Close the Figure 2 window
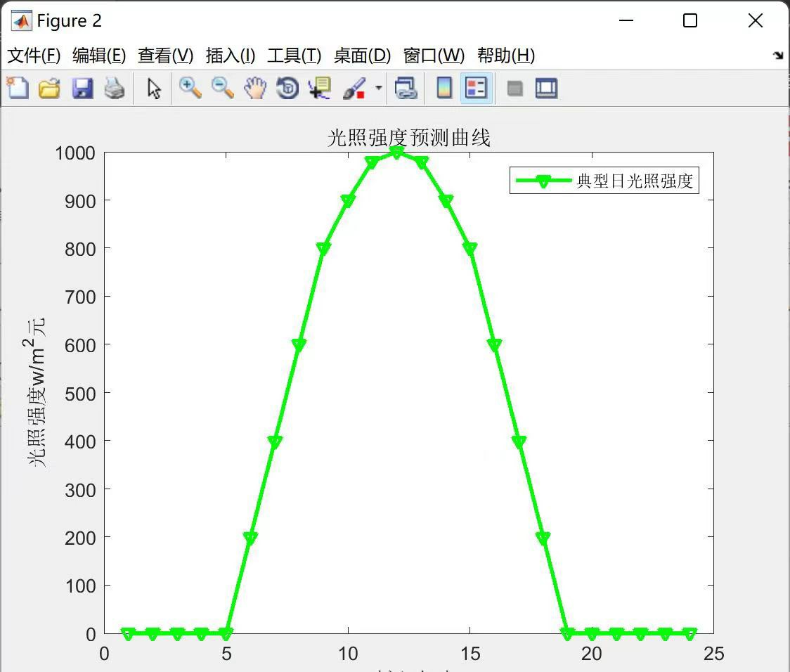Screen dimensions: 790x672 tap(756, 20)
